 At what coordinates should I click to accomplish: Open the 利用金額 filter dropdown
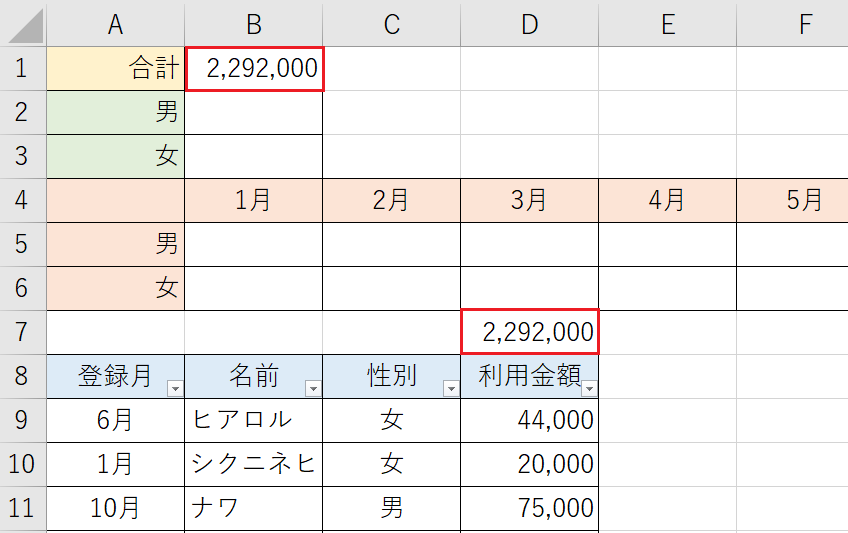589,389
